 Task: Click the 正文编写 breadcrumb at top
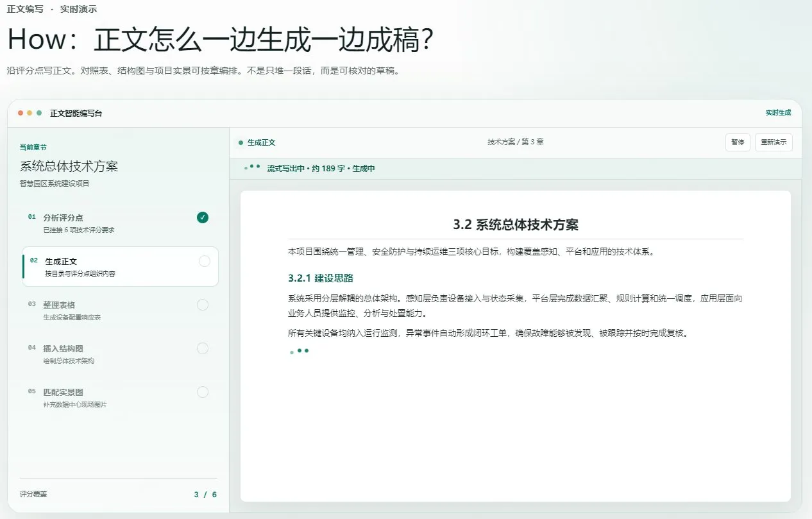click(x=25, y=10)
